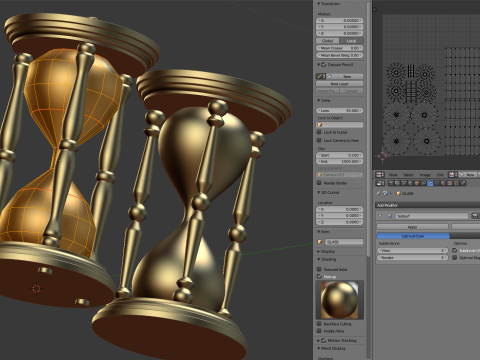480x360 pixels.
Task: Open the Select menu in UV editor
Action: [x=408, y=175]
